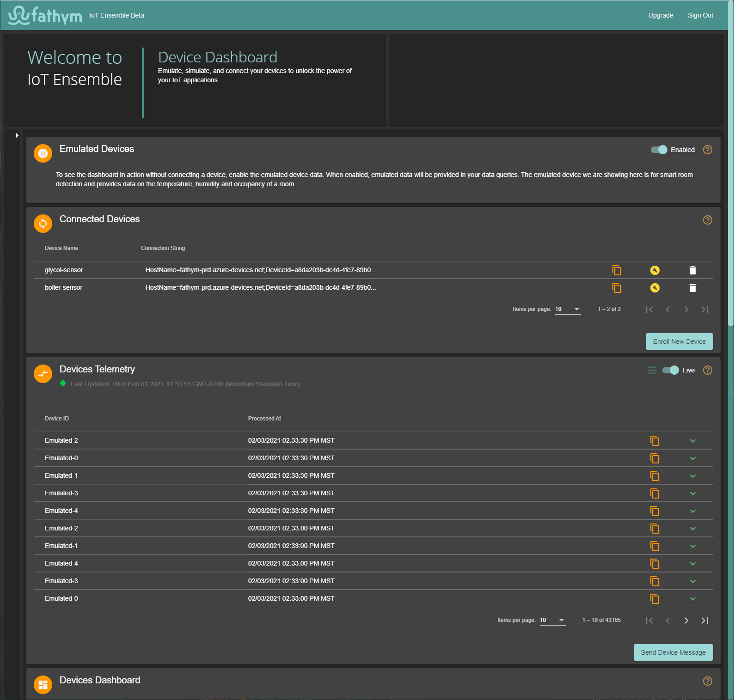Open Connected Devices items per page dropdown
734x700 pixels.
pyautogui.click(x=568, y=309)
